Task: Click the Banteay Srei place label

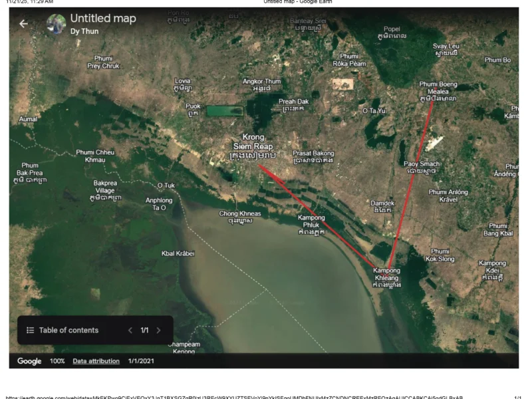Action: [308, 25]
